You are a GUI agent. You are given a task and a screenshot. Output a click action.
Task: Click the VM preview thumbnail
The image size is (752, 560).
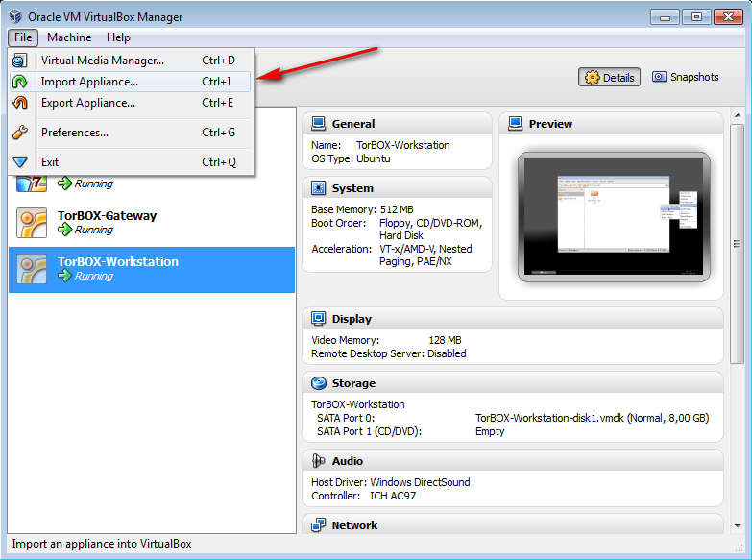[x=614, y=217]
